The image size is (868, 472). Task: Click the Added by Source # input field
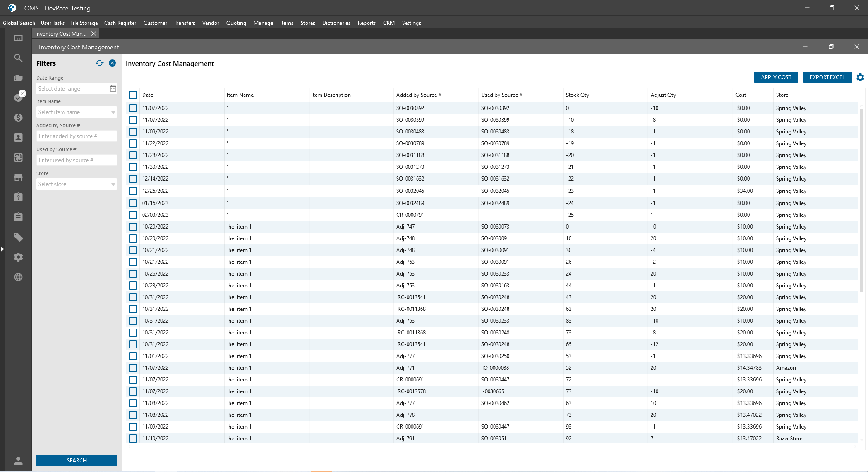(x=76, y=136)
